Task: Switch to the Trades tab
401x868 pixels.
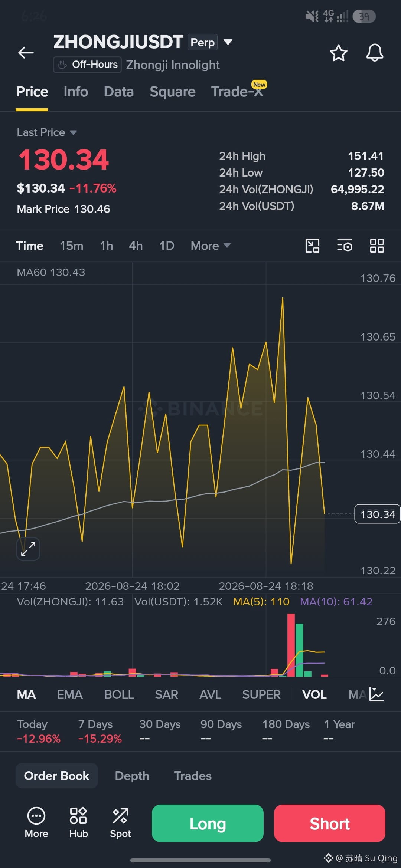Action: tap(193, 776)
